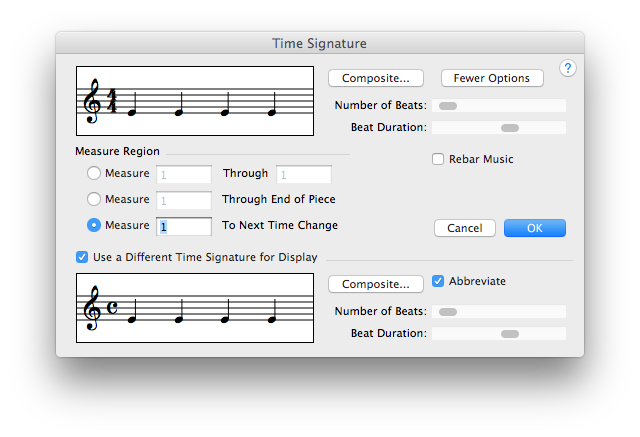Click the Fewer Options button

click(x=492, y=78)
